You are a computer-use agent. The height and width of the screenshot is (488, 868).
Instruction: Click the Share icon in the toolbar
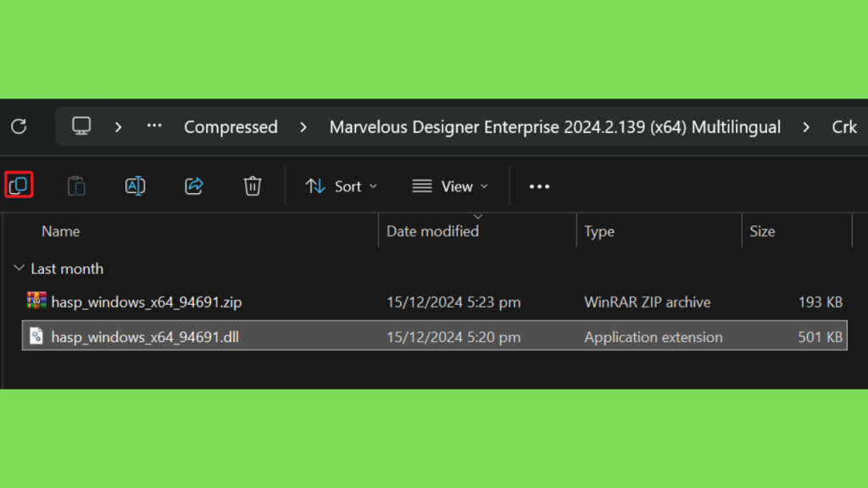194,186
